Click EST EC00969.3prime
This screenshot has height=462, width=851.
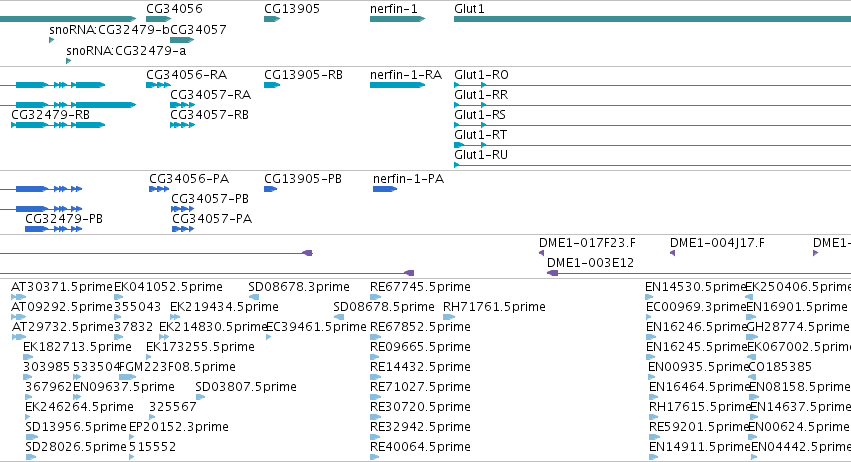(696, 307)
